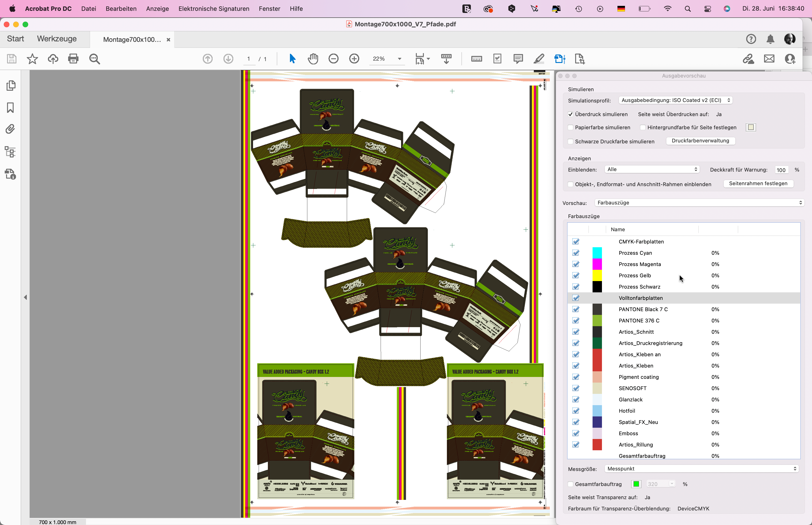Open the Messgröße Messpunkt dropdown

702,469
